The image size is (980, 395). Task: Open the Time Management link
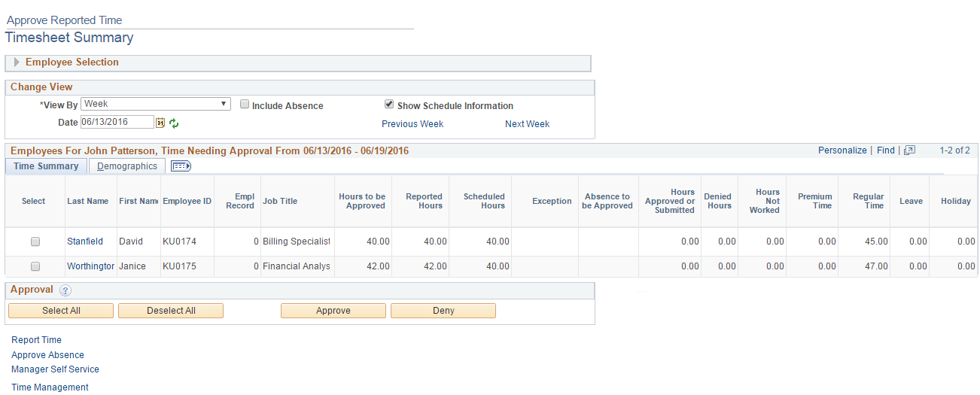50,387
